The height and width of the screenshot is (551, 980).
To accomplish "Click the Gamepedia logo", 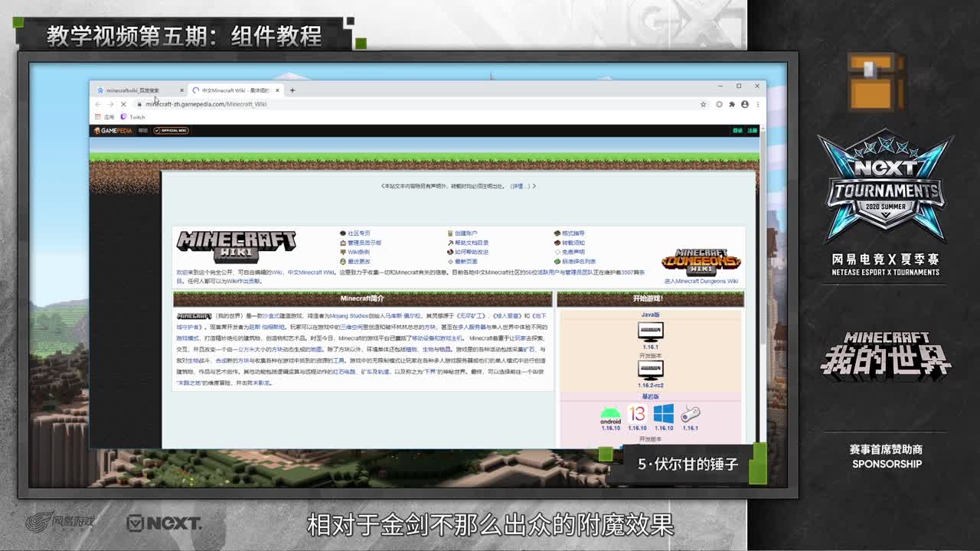I will point(113,131).
